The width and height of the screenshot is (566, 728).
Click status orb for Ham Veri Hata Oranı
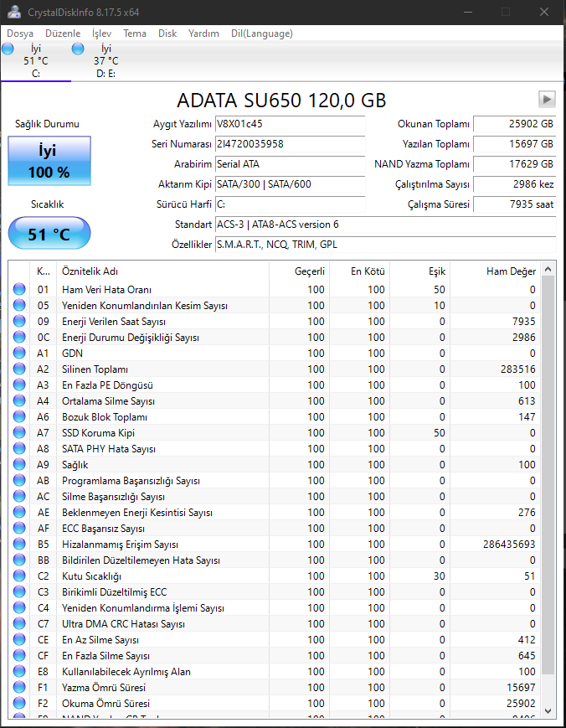point(19,290)
